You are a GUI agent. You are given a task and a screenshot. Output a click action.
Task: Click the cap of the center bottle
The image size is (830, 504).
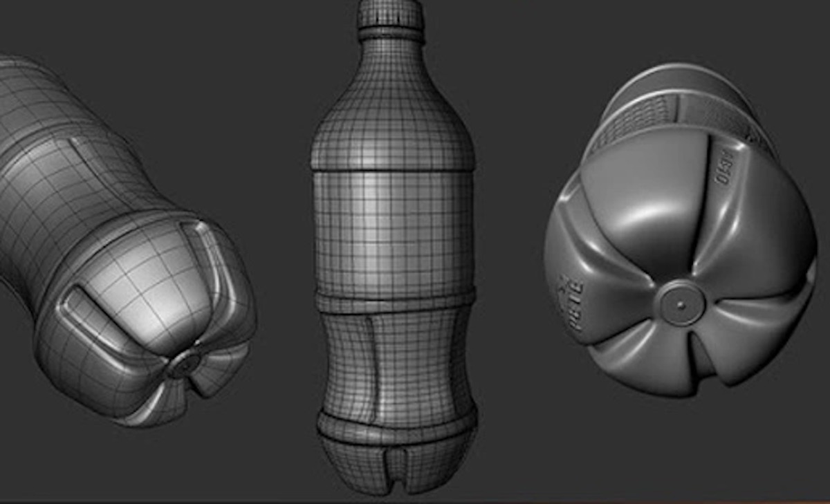point(391,13)
